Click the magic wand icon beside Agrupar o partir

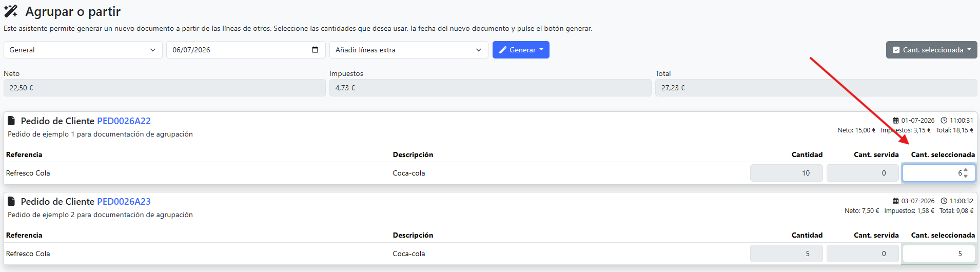coord(11,11)
